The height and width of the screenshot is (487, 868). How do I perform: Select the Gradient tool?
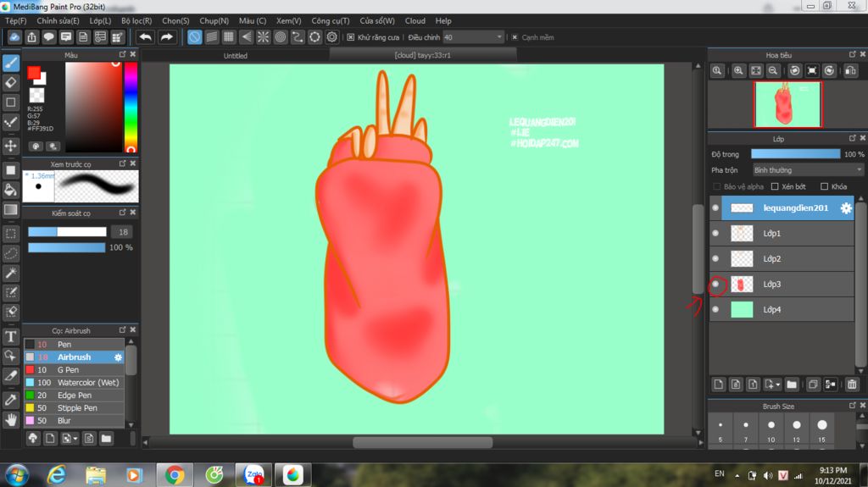click(x=10, y=210)
